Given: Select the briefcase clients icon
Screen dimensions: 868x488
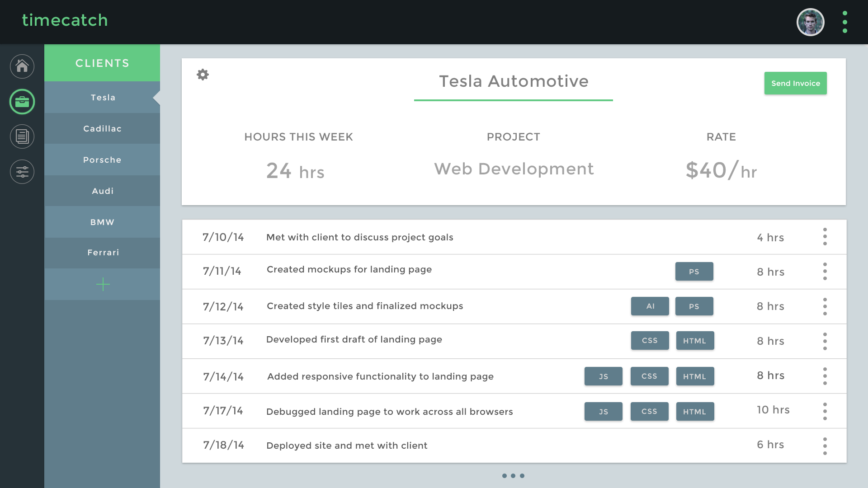Looking at the screenshot, I should 22,102.
